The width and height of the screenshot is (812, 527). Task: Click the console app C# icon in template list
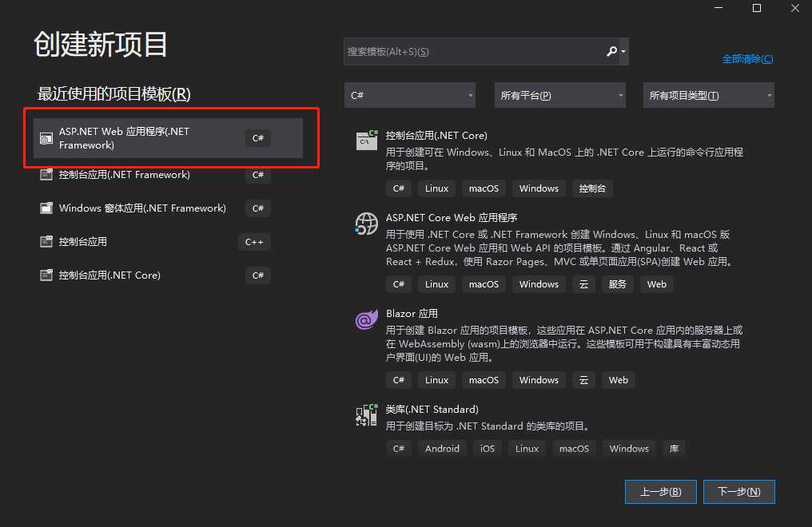tap(367, 141)
